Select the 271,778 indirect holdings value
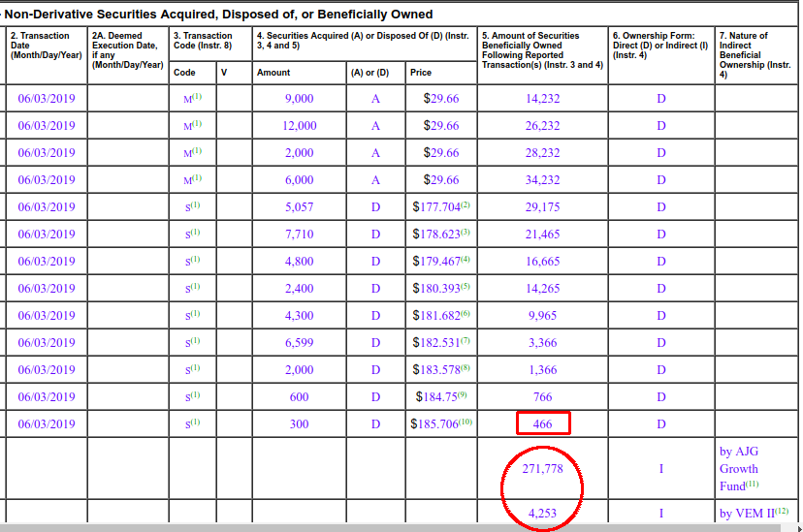The image size is (803, 532). point(542,469)
